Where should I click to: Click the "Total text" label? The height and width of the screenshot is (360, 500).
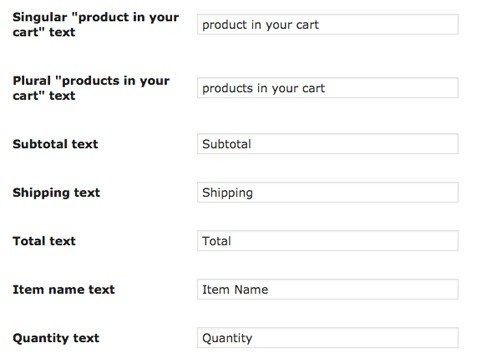44,241
